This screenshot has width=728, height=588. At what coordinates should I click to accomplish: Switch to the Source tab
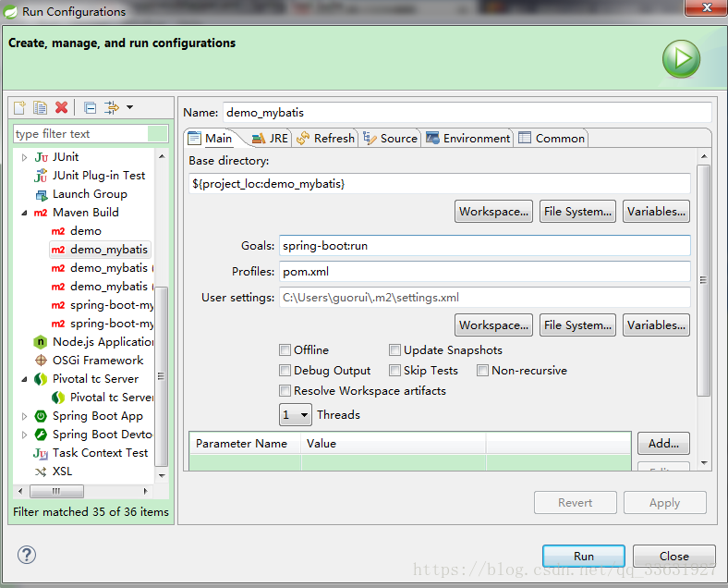(390, 139)
